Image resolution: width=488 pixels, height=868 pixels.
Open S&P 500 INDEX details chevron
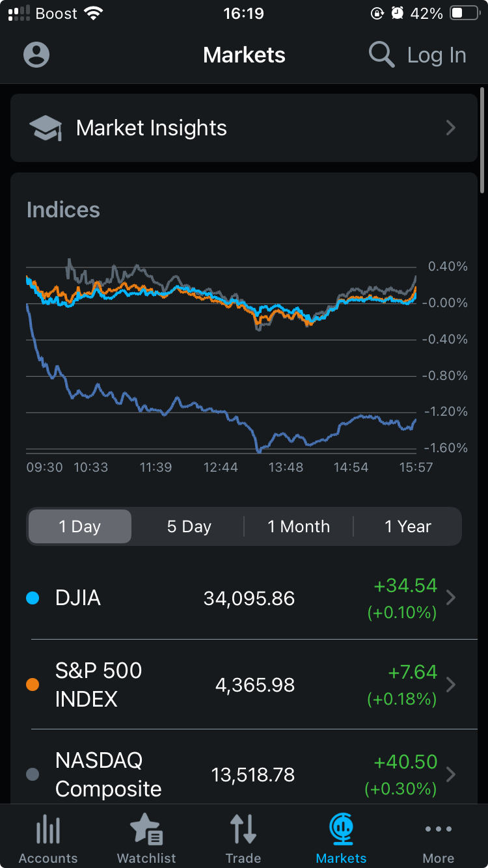(x=451, y=685)
